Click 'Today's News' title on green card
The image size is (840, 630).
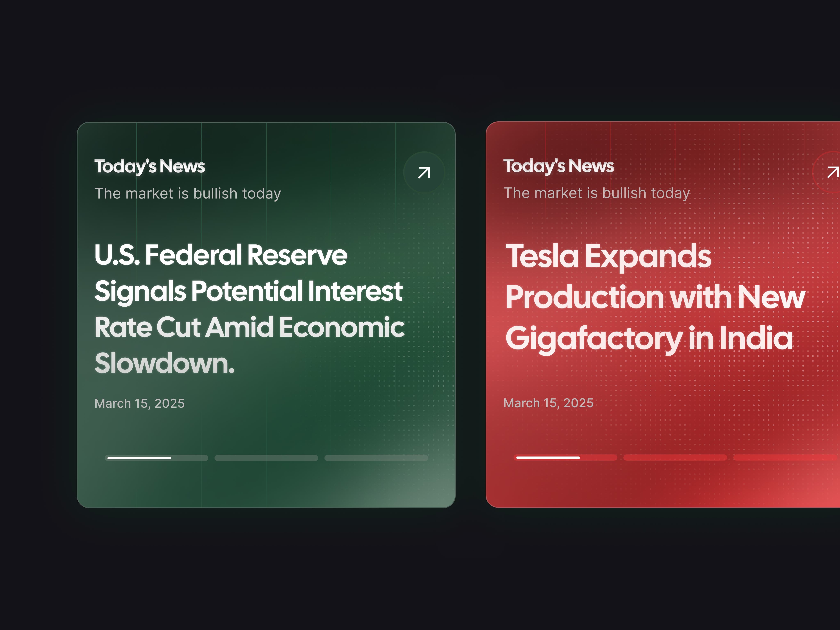click(x=150, y=166)
